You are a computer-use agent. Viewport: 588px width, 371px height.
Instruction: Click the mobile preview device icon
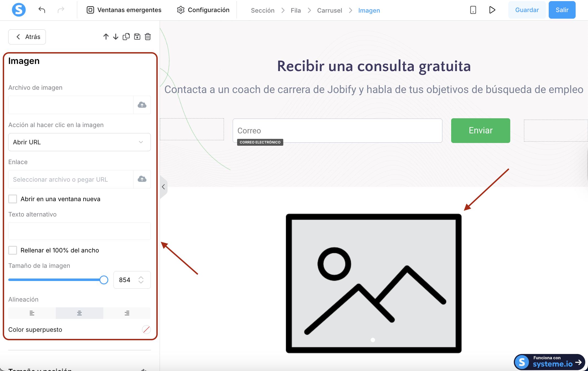[x=473, y=10]
